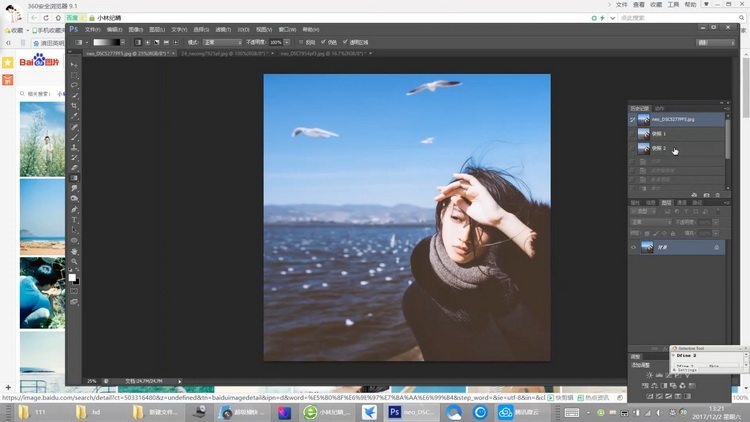Choose radial gradient style in options bar

147,42
